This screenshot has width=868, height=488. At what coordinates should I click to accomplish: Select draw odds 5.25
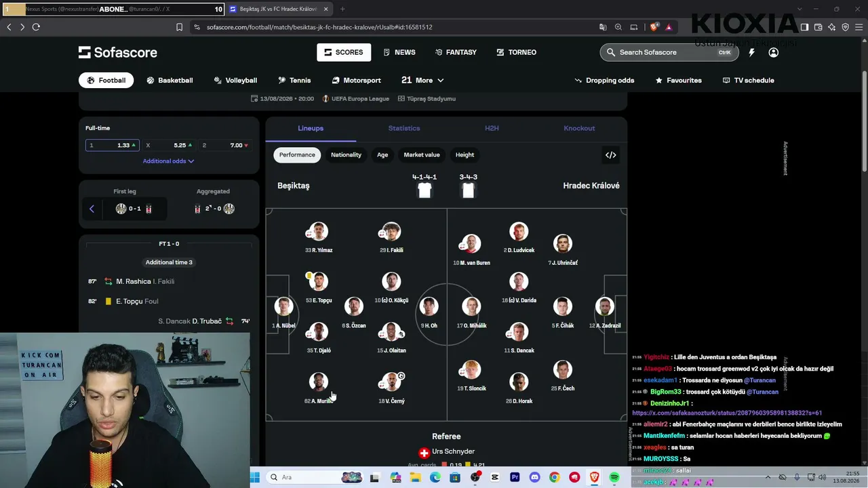169,145
